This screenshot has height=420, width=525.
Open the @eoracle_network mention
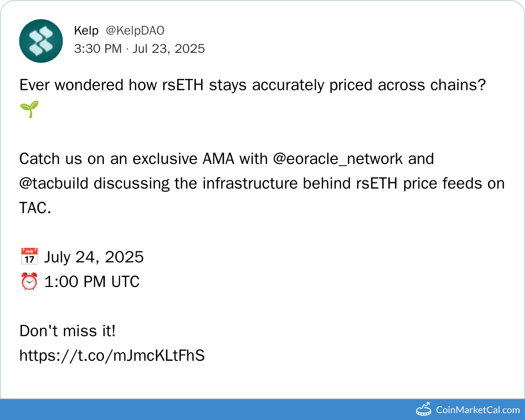pyautogui.click(x=338, y=159)
